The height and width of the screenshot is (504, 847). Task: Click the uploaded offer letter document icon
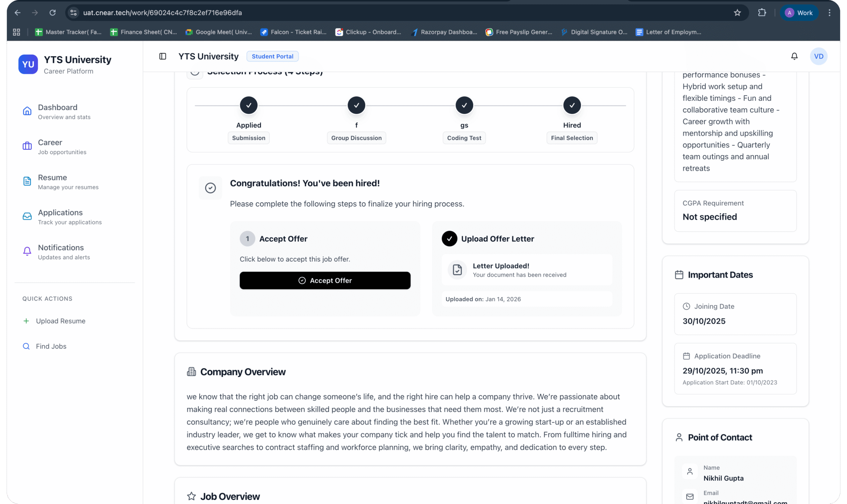pyautogui.click(x=457, y=270)
